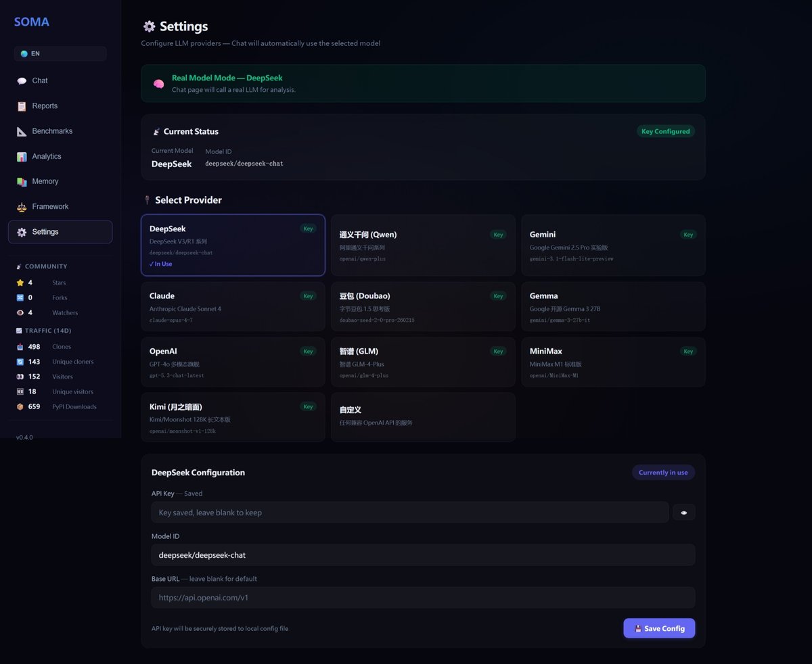Click the Chat speech bubble icon
The image size is (812, 664).
point(22,80)
